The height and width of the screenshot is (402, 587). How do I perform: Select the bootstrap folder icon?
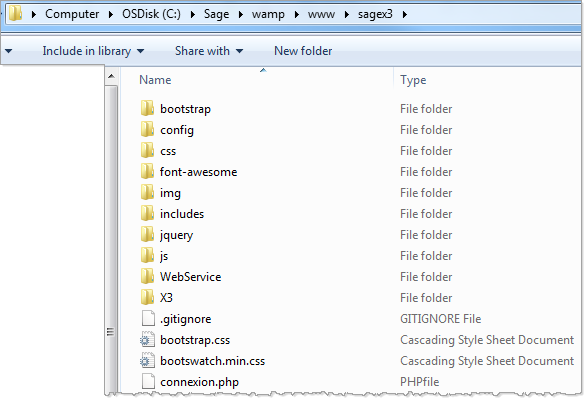click(x=147, y=109)
